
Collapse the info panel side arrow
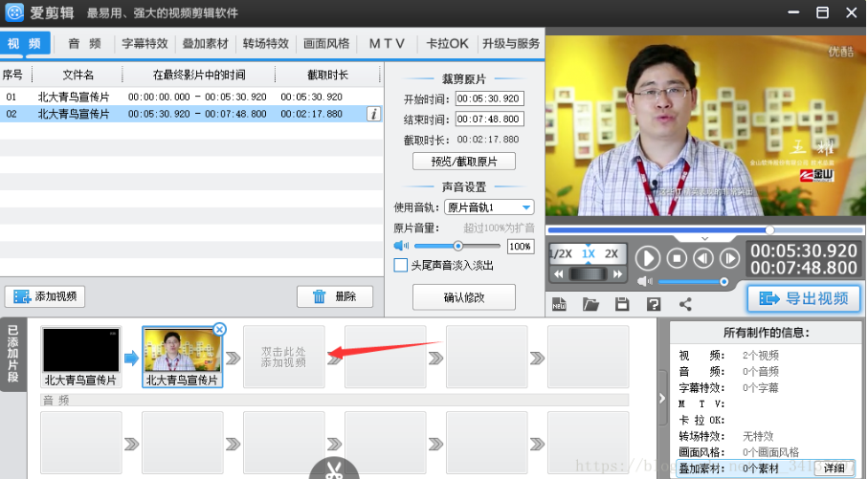662,399
